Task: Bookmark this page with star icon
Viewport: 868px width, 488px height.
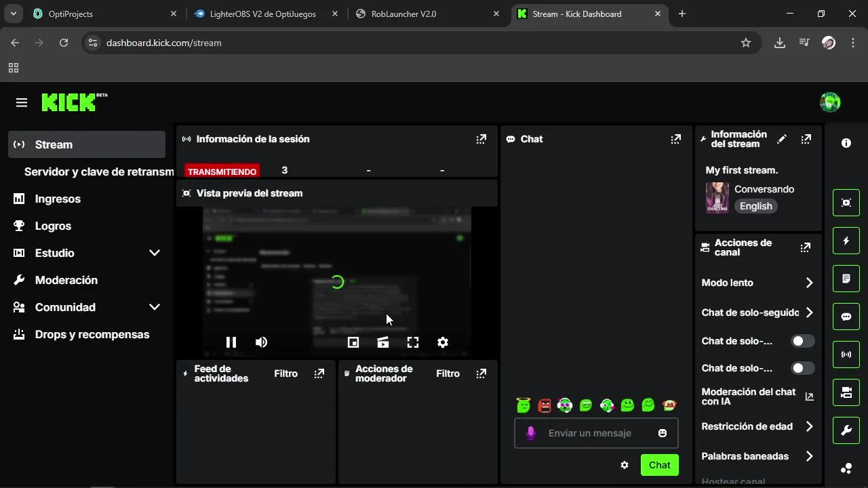Action: click(746, 43)
